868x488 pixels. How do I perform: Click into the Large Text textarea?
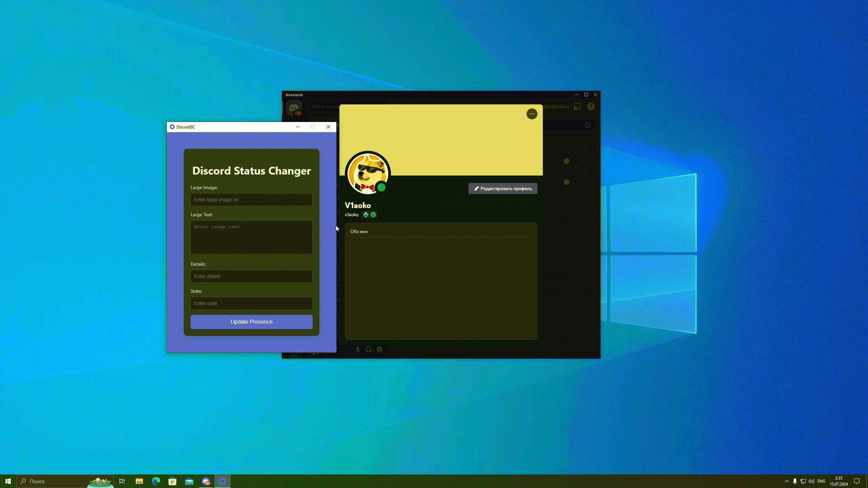coord(251,237)
